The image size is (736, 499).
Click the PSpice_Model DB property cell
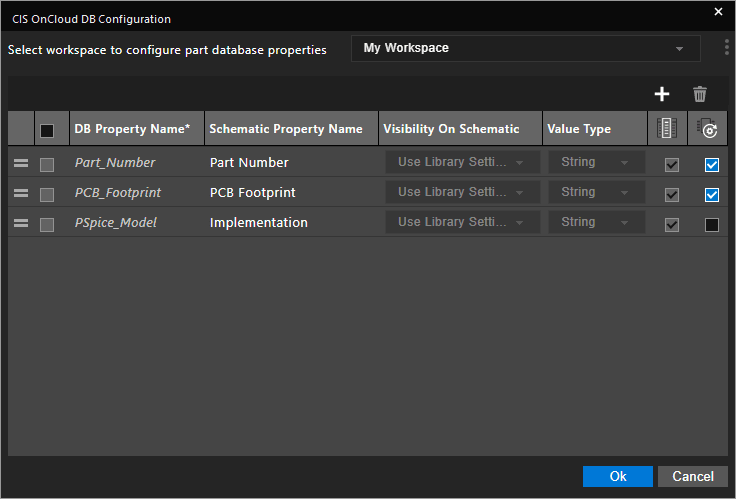(137, 223)
